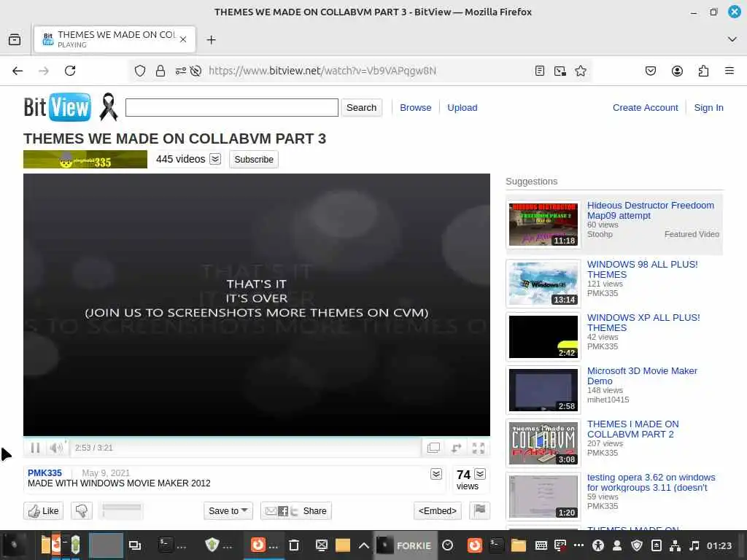Open Firefox extensions puzzle icon
747x560 pixels.
coord(703,71)
